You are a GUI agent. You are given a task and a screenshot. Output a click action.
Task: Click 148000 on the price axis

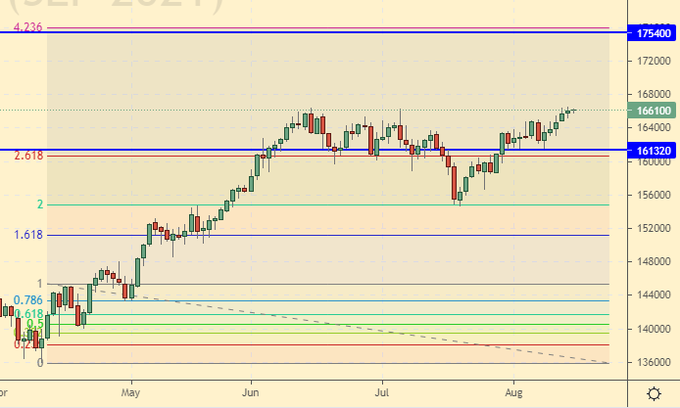pyautogui.click(x=652, y=262)
